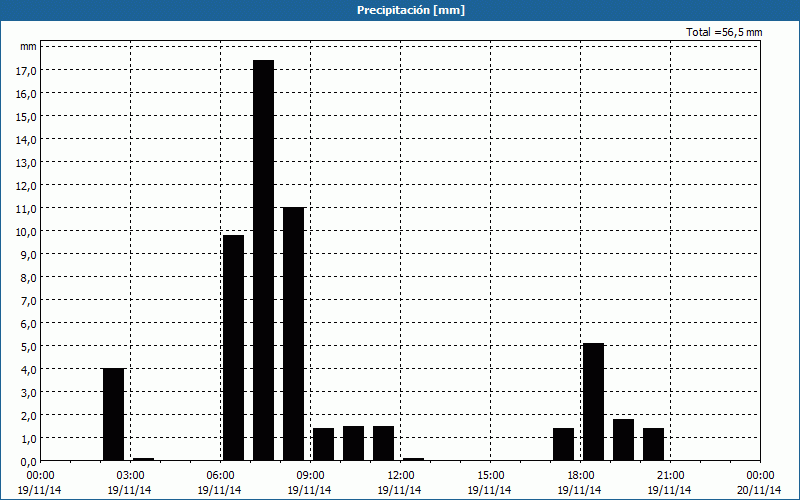Select the 4,0 mm bar before 03:00
This screenshot has height=500, width=800.
tap(113, 414)
